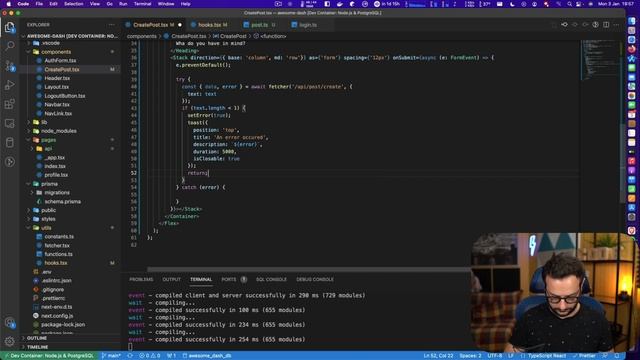This screenshot has height=360, width=640.
Task: Open the Run menu
Action: pyautogui.click(x=123, y=4)
